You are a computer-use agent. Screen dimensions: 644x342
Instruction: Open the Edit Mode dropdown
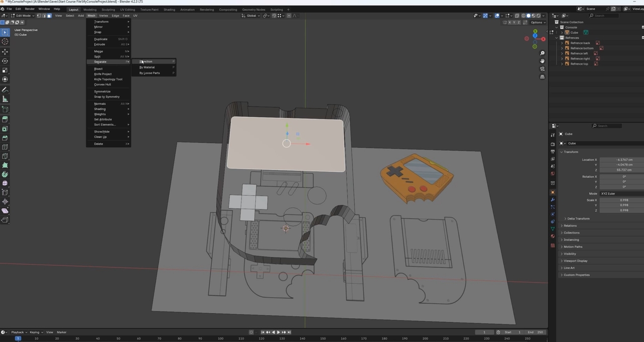pyautogui.click(x=22, y=16)
